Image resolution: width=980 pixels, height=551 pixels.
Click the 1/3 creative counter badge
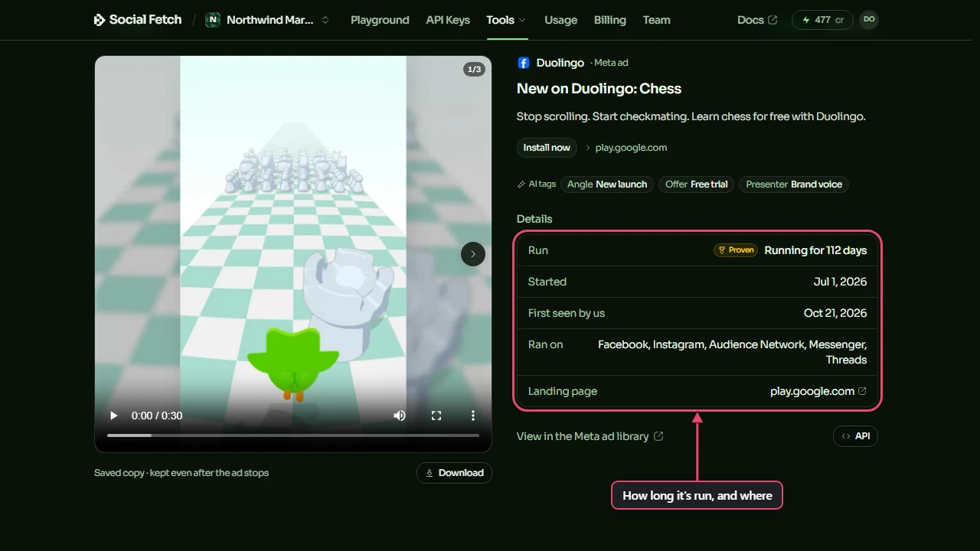(x=474, y=70)
